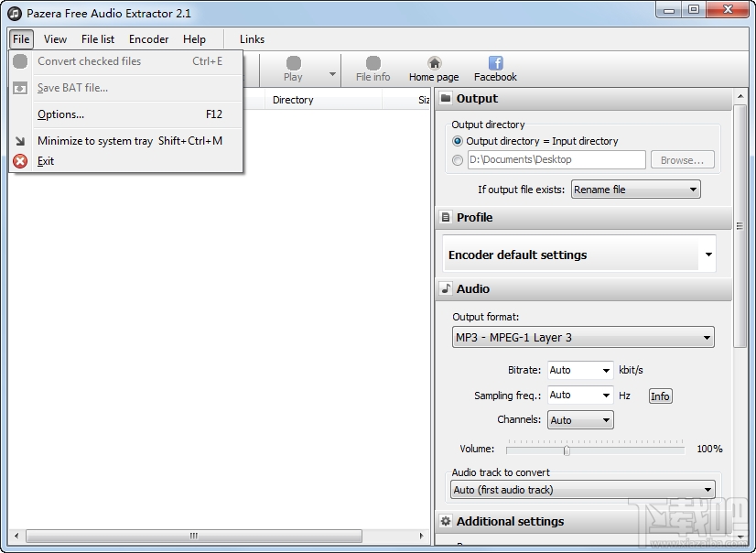Click the output directory path field
This screenshot has height=553, width=756.
click(x=558, y=159)
